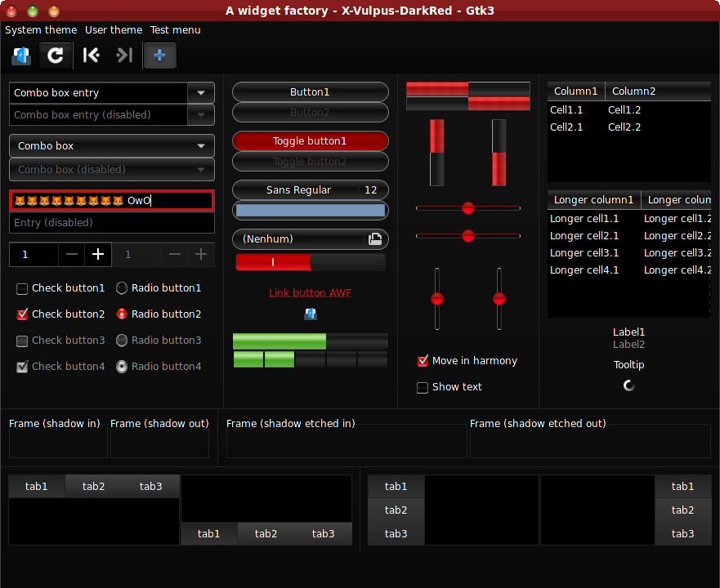The width and height of the screenshot is (720, 588).
Task: Click the Tooltip label
Action: [628, 365]
